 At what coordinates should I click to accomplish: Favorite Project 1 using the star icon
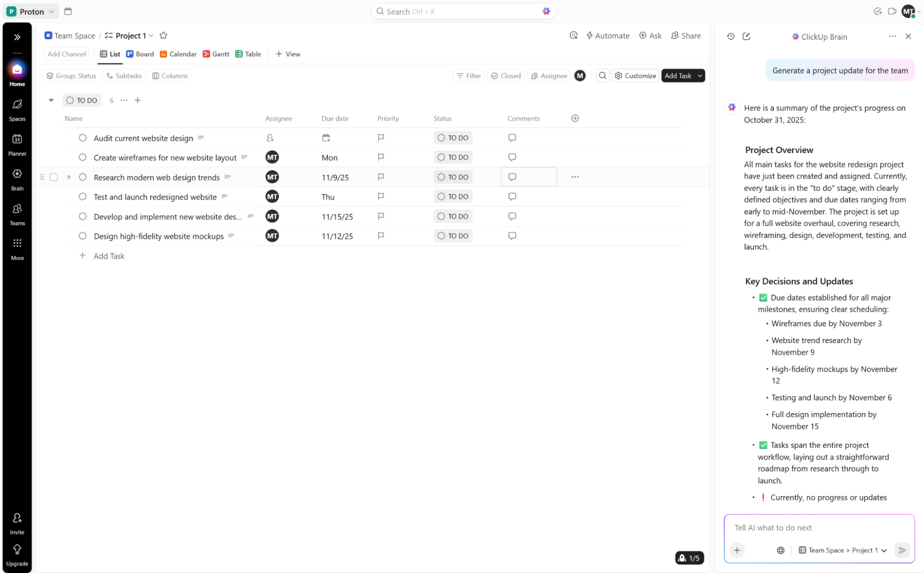[x=163, y=35]
